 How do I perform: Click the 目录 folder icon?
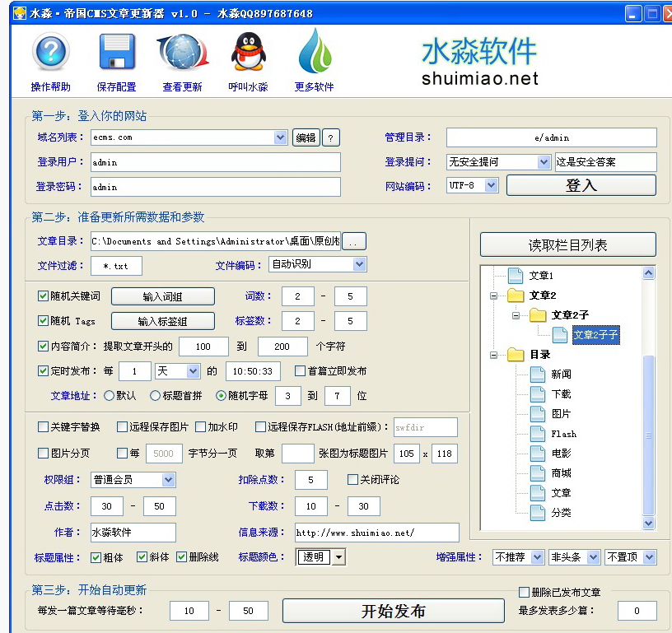[516, 355]
